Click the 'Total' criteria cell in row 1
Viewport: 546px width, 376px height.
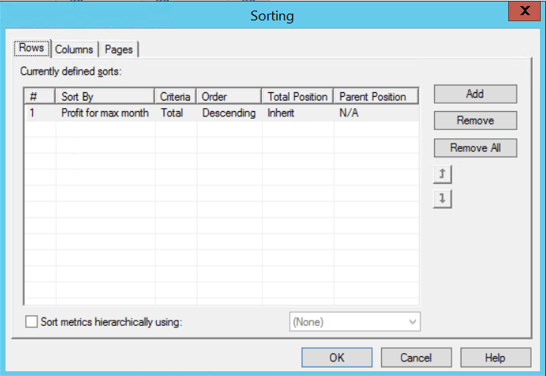click(x=176, y=113)
